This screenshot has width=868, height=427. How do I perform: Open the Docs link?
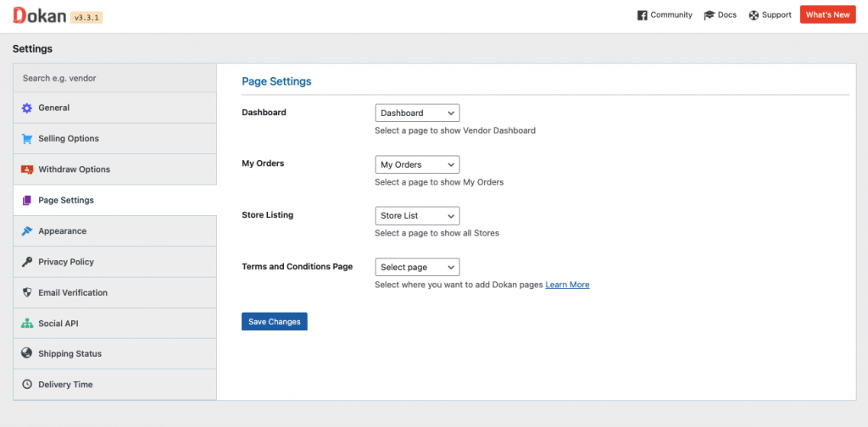point(721,15)
